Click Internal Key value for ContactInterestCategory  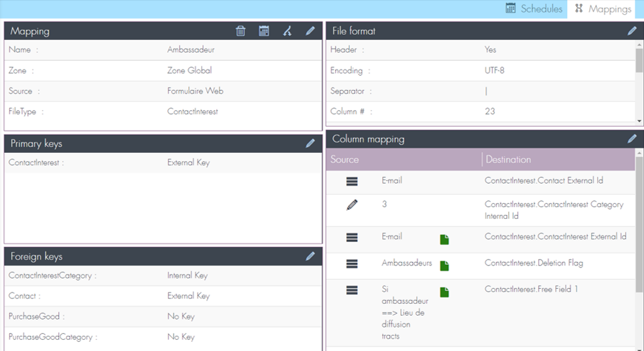pos(187,275)
